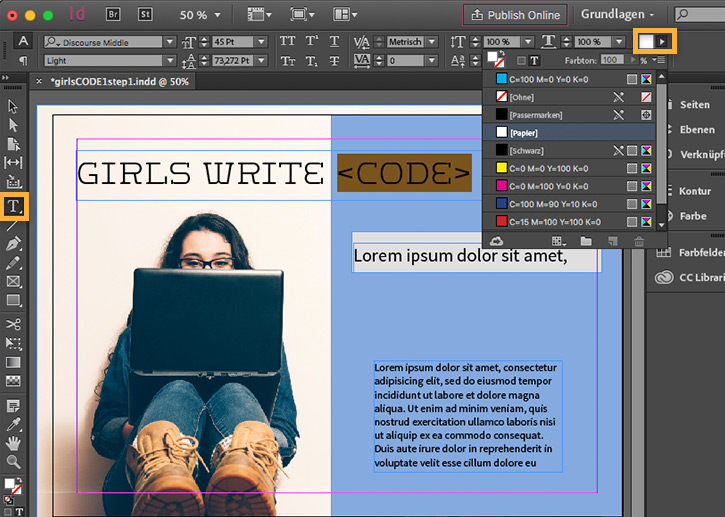This screenshot has height=517, width=725.
Task: Click the delete swatch trash icon
Action: pos(640,241)
